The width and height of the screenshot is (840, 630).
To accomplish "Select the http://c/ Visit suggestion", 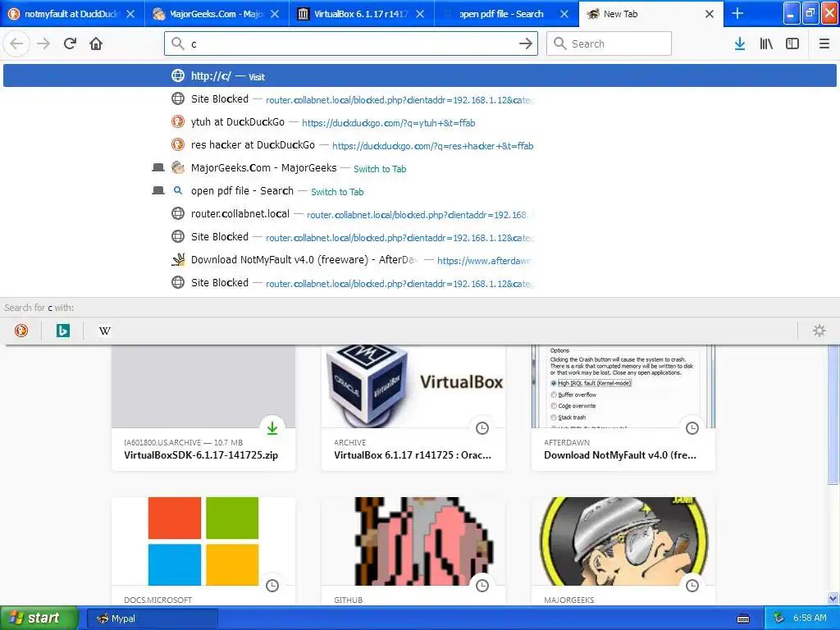I will click(x=420, y=76).
